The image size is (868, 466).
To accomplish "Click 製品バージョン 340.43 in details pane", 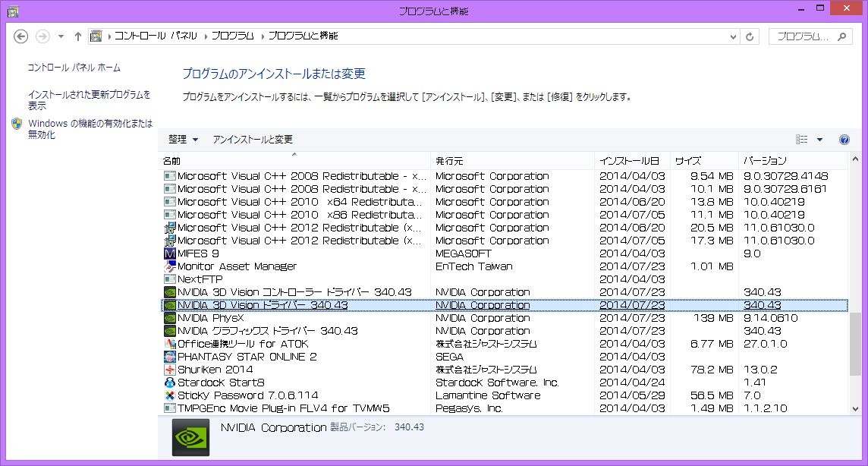I will (x=377, y=427).
